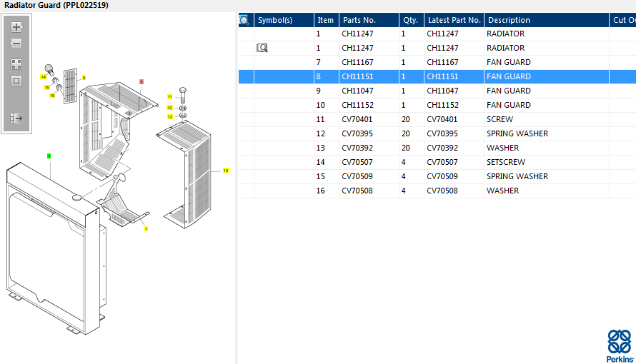Click the partially visible Cut column header
Screen dimensions: 636x364
coord(622,20)
